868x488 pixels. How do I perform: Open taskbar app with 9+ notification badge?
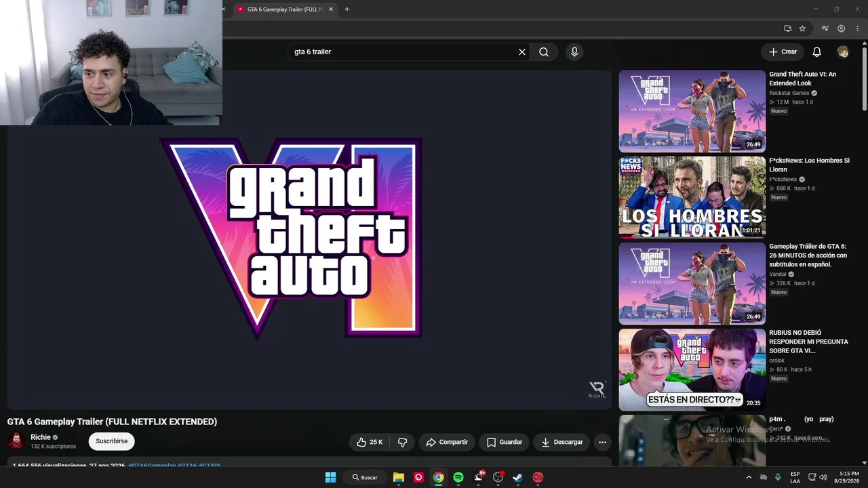[x=479, y=477]
